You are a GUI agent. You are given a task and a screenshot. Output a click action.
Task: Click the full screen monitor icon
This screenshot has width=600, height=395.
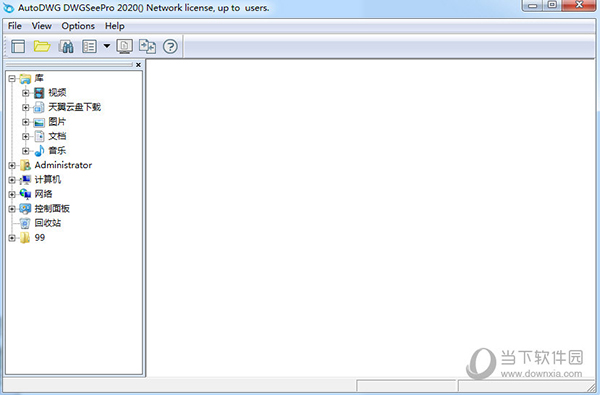point(124,46)
